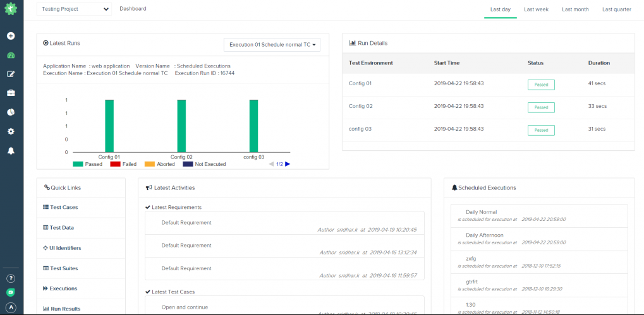The height and width of the screenshot is (315, 644).
Task: Switch to the Last quarter tab
Action: [x=616, y=9]
